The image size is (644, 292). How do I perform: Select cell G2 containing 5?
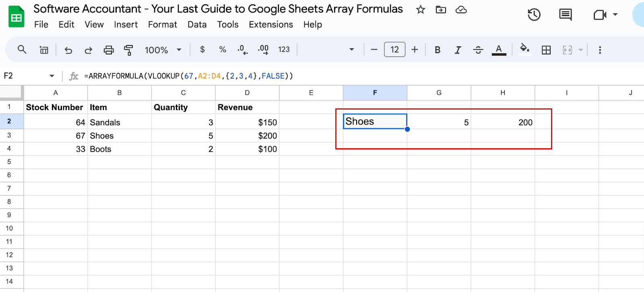(439, 122)
